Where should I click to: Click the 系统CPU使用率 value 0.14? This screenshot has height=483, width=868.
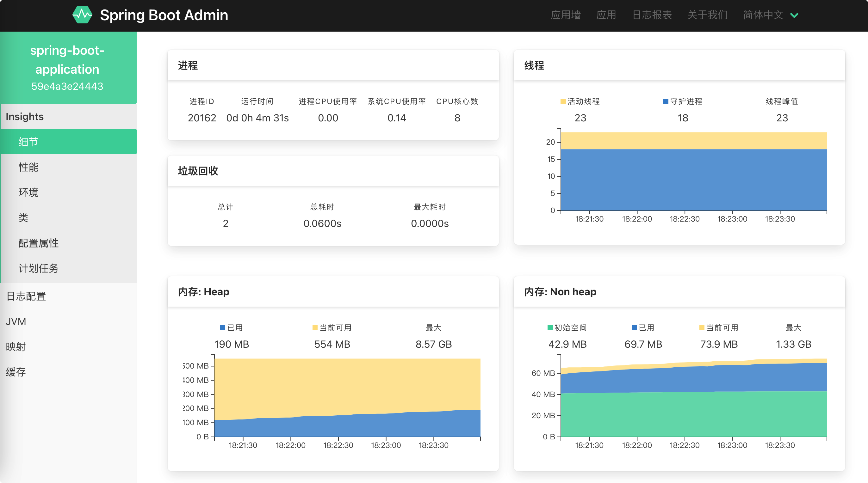(397, 118)
